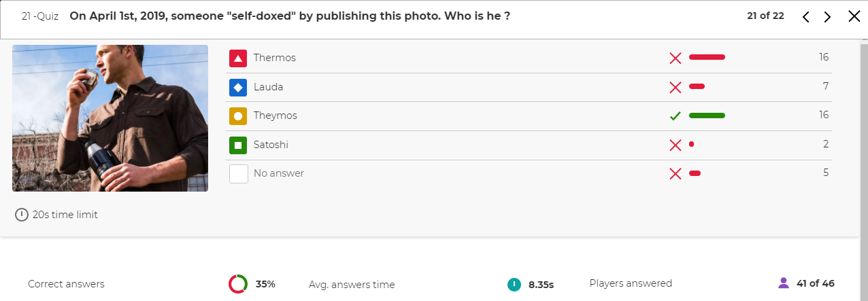
Task: Click the Lauda answer label
Action: point(268,87)
